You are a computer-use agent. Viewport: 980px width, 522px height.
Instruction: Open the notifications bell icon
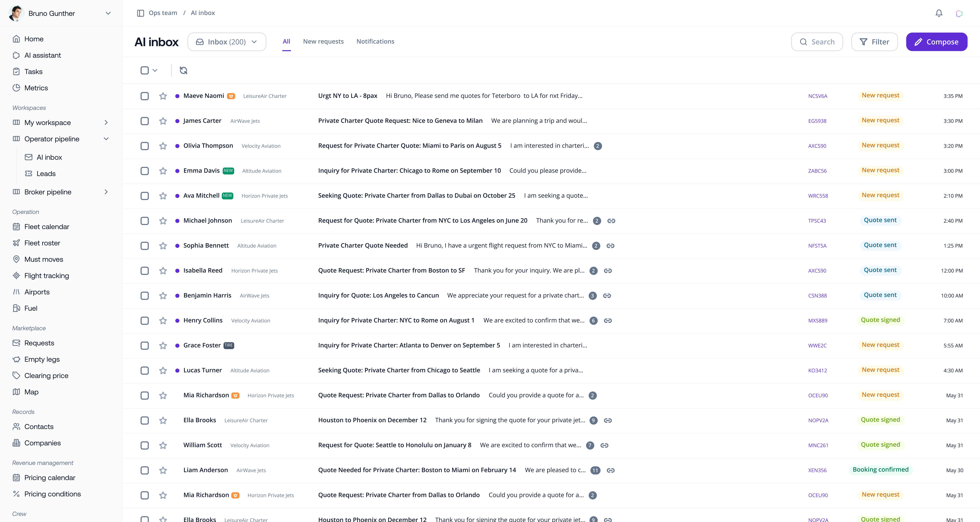pyautogui.click(x=939, y=13)
